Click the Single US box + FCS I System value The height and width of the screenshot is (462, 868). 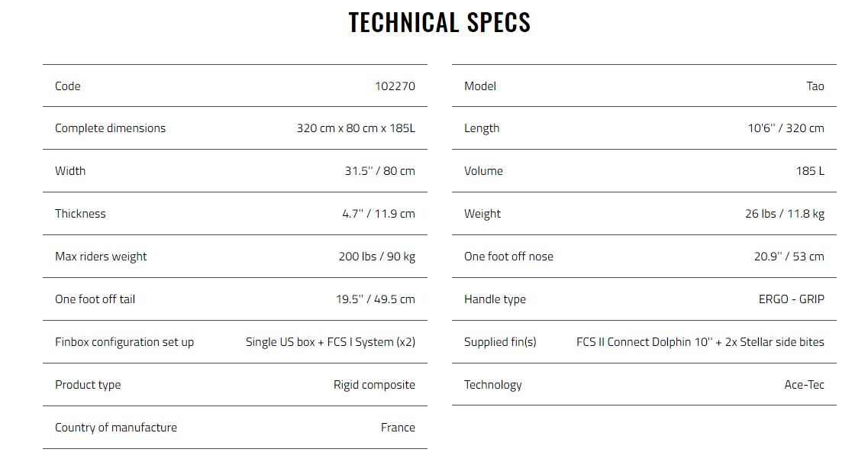pos(331,342)
